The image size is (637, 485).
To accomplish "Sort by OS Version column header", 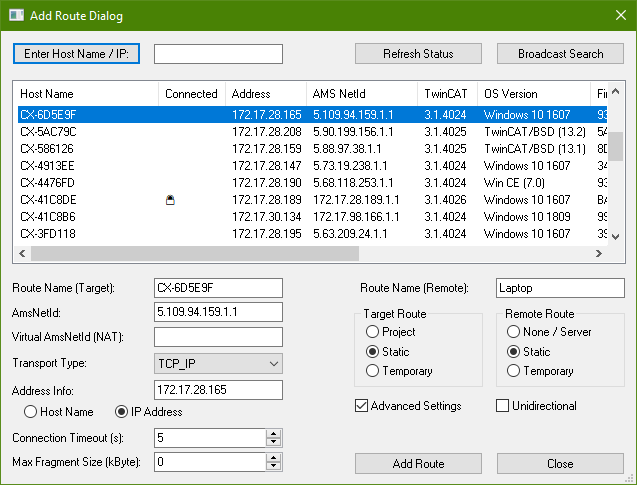I will 534,94.
